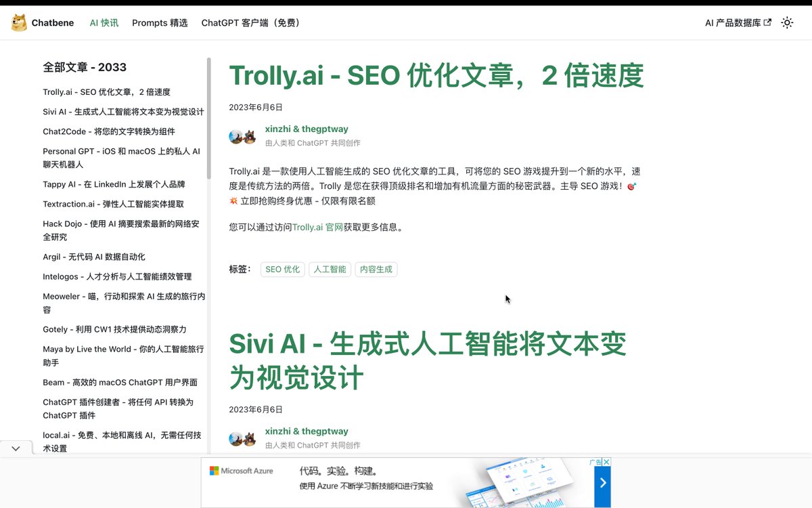Toggle the light/dark theme sun icon

tap(787, 22)
